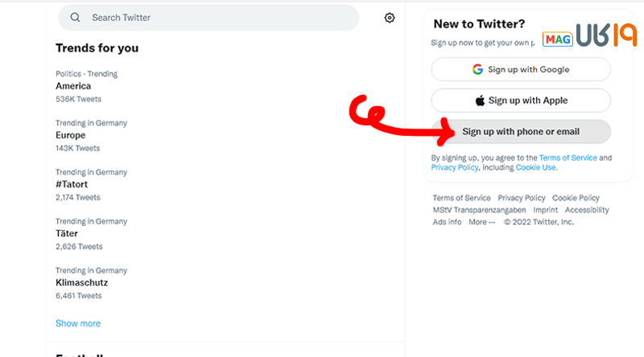
Task: Focus the Search Twitter field
Action: tap(208, 18)
